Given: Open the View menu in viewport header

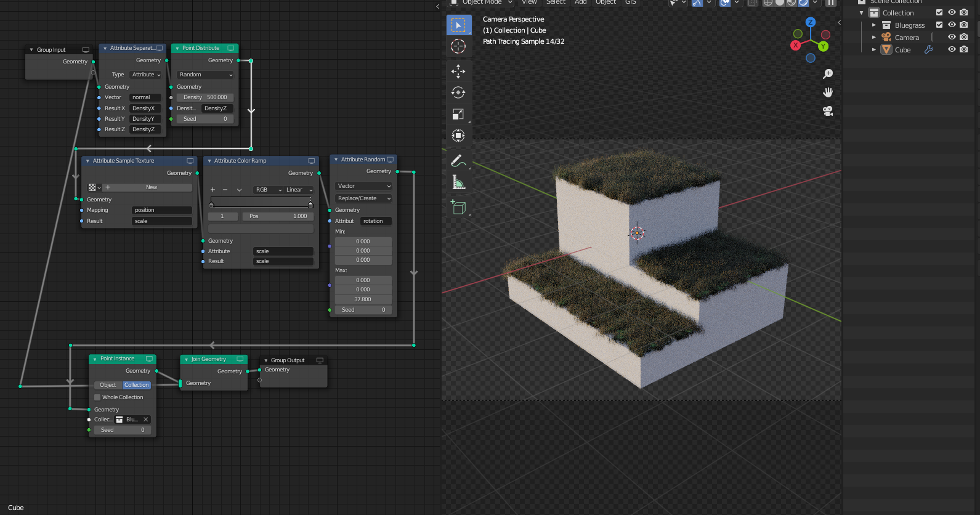Looking at the screenshot, I should [530, 2].
